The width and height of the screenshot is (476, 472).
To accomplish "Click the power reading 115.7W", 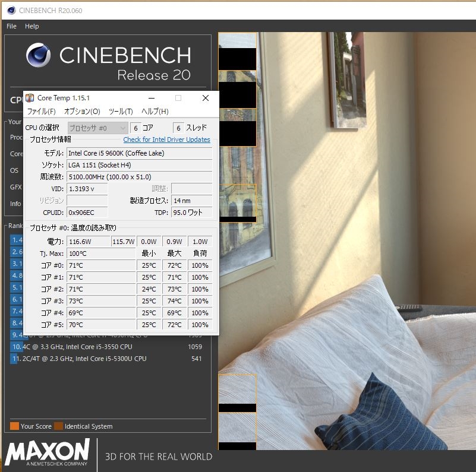I will [123, 242].
